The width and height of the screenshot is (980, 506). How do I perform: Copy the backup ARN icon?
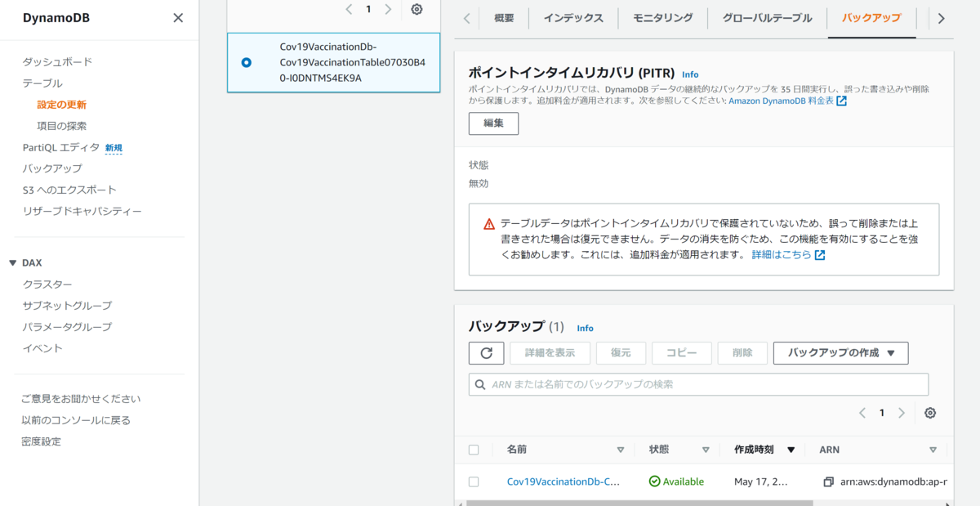click(828, 481)
